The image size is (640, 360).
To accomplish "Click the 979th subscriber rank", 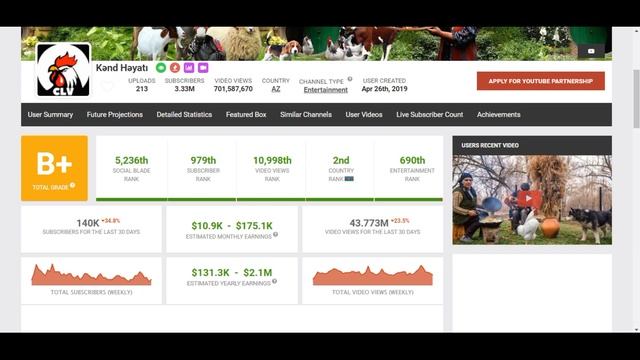I will (203, 160).
